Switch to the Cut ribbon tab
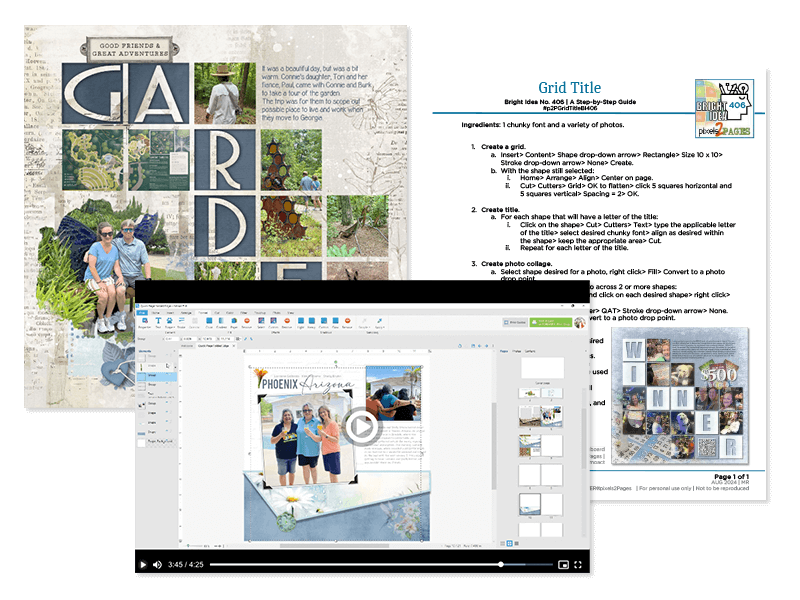800x600 pixels. click(217, 312)
